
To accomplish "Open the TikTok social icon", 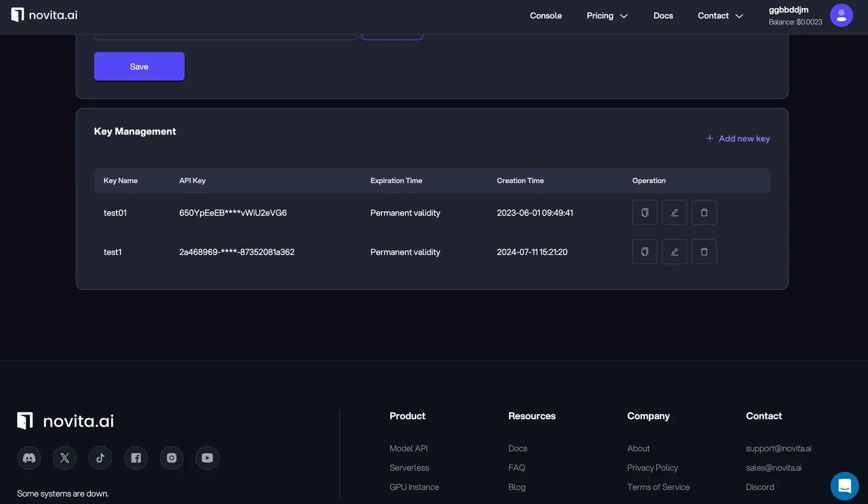I will coord(100,458).
